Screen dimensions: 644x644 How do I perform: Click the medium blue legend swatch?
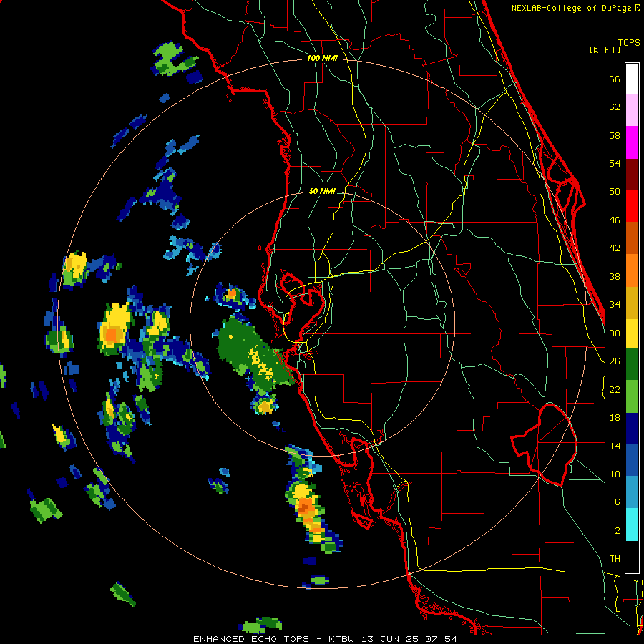(632, 461)
